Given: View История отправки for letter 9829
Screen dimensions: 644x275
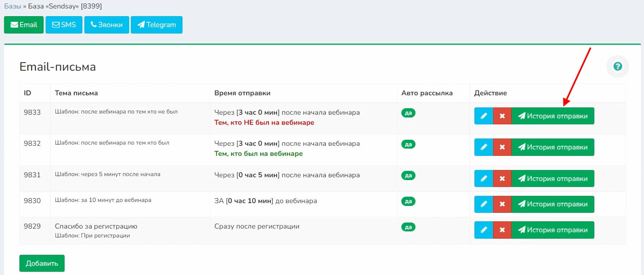Looking at the screenshot, I should (x=553, y=230).
